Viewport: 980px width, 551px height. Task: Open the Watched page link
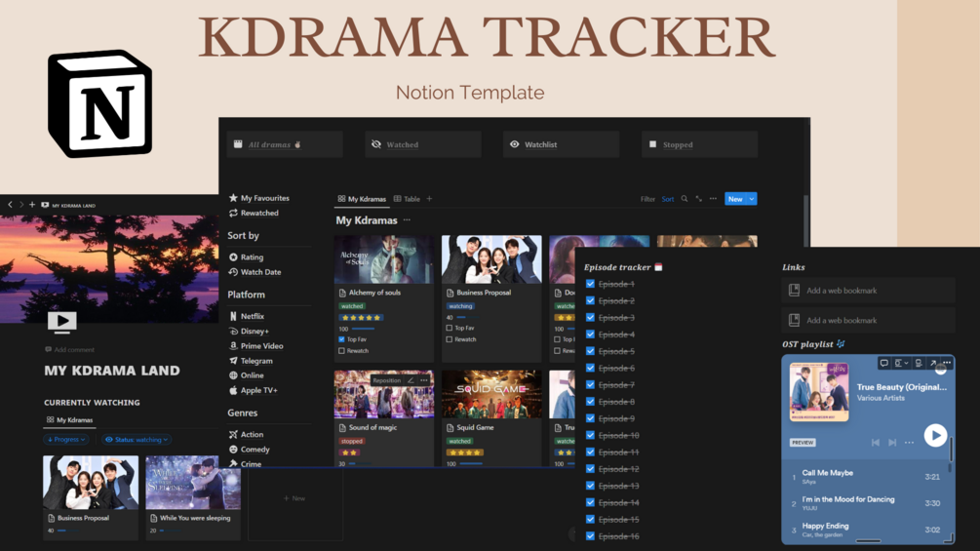tap(423, 144)
